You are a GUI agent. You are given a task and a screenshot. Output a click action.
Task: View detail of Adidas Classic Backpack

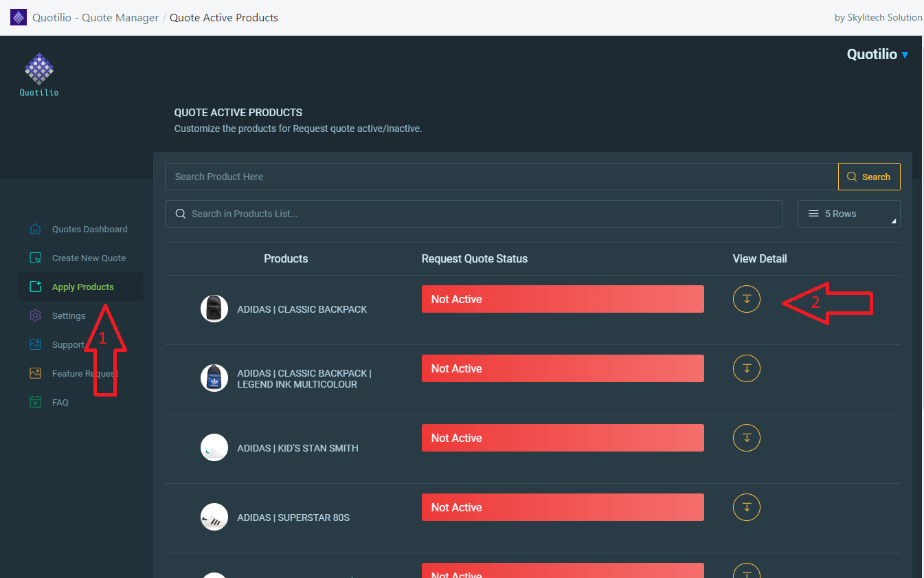point(747,299)
